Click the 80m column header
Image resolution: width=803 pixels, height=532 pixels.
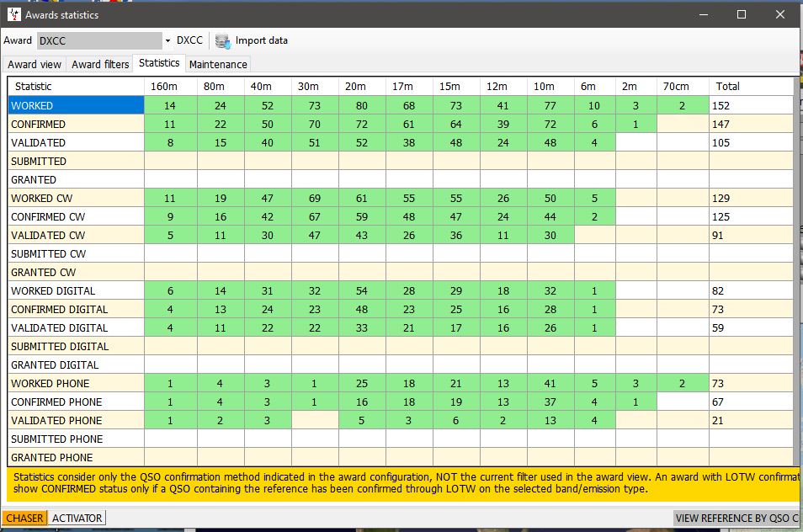(221, 87)
